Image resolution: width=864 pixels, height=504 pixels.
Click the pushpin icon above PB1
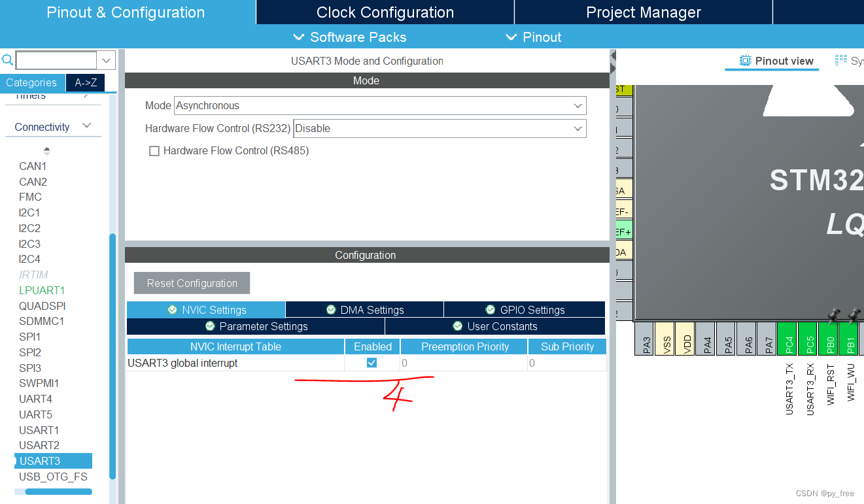[x=853, y=316]
